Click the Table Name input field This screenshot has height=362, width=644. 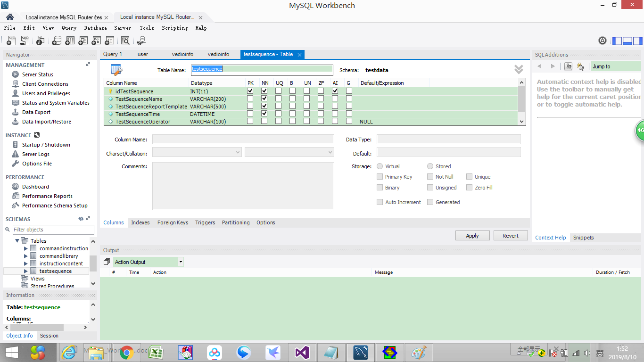point(262,69)
